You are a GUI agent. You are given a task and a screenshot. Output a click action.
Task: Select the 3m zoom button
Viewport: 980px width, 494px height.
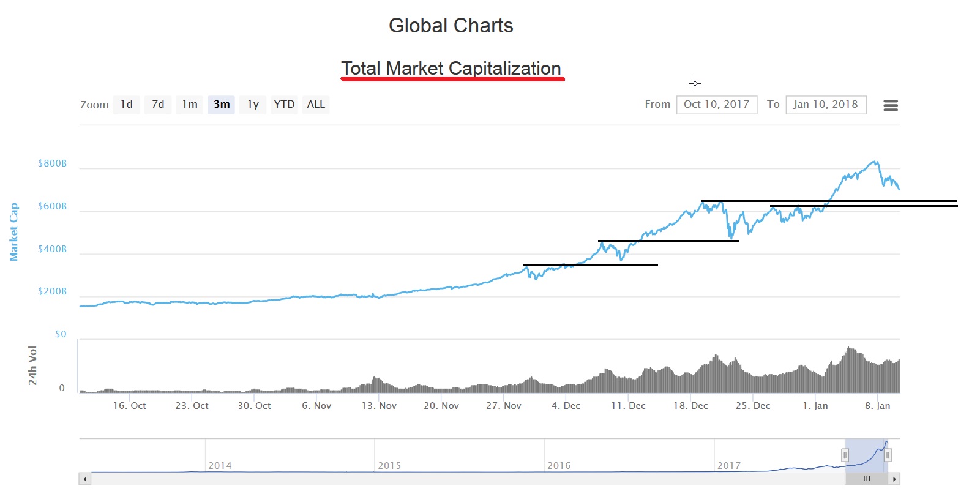222,105
